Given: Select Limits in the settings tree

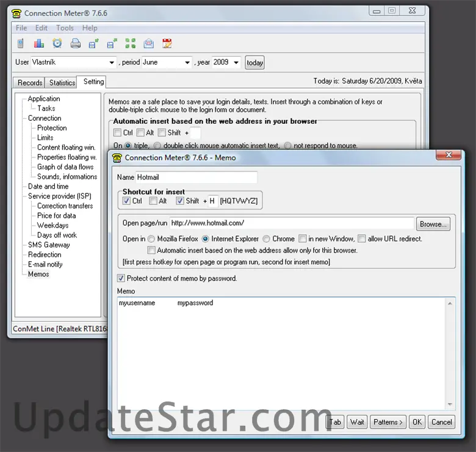Looking at the screenshot, I should [45, 137].
